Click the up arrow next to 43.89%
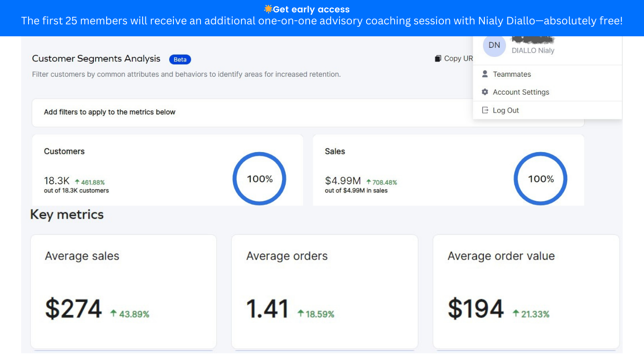The image size is (644, 363). (x=113, y=313)
